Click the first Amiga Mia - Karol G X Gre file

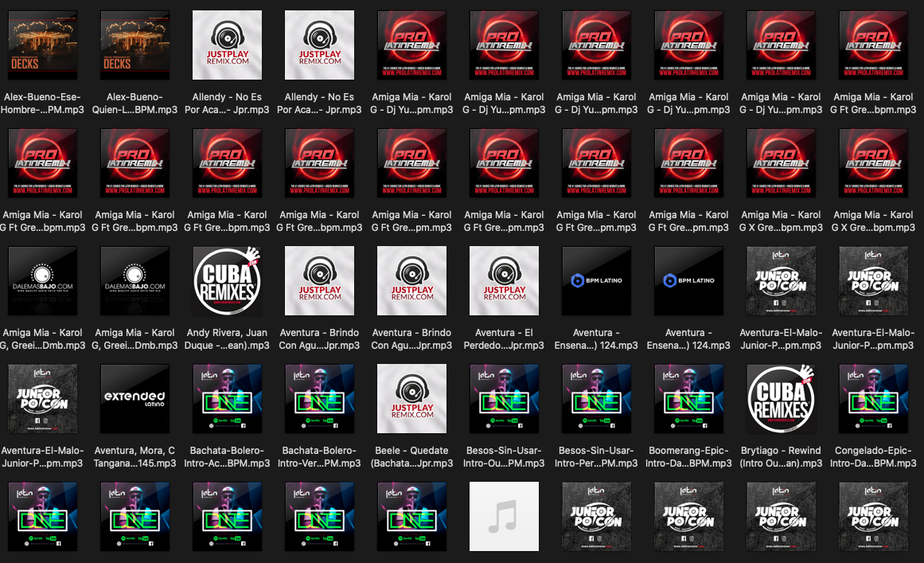pyautogui.click(x=781, y=162)
